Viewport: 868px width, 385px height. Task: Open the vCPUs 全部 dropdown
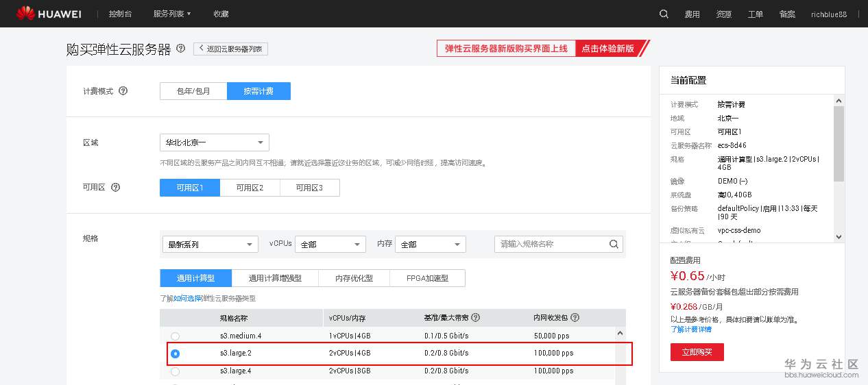(330, 245)
